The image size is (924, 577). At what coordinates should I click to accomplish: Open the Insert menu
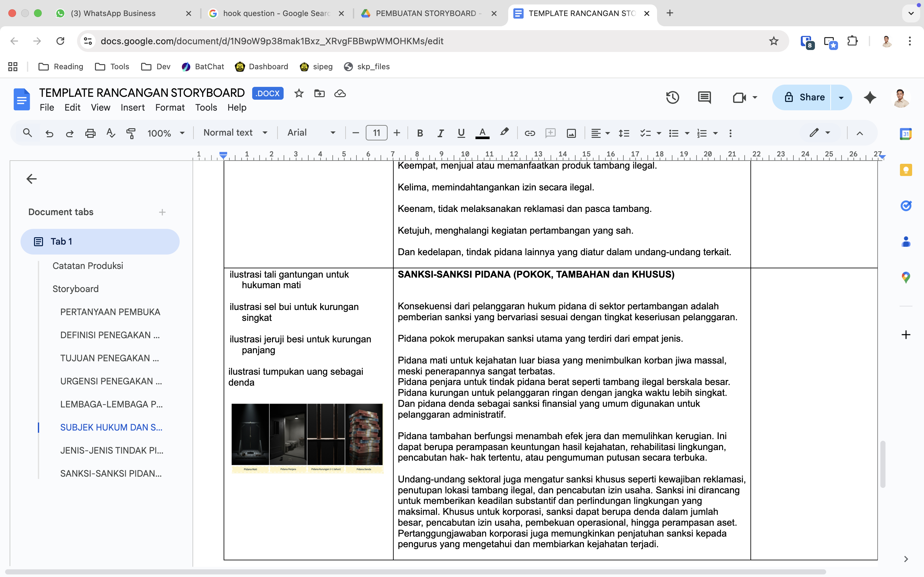[x=133, y=108]
